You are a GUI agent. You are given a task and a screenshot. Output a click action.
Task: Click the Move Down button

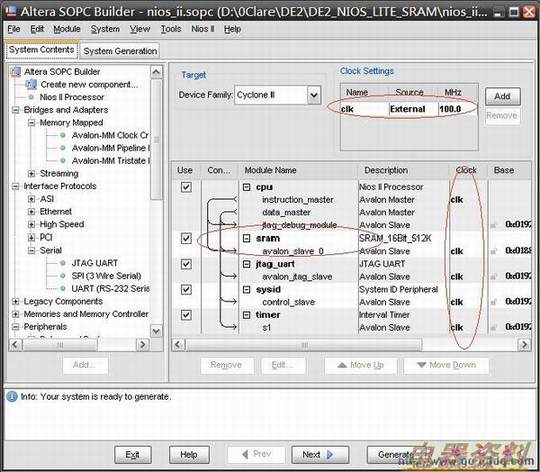click(446, 365)
